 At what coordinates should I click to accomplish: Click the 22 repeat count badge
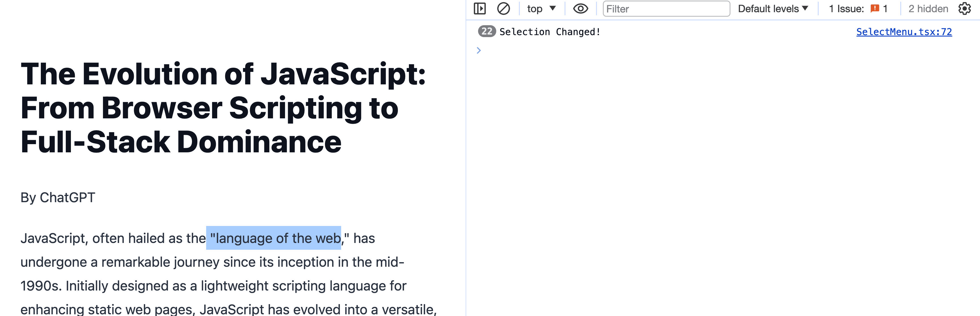(487, 31)
